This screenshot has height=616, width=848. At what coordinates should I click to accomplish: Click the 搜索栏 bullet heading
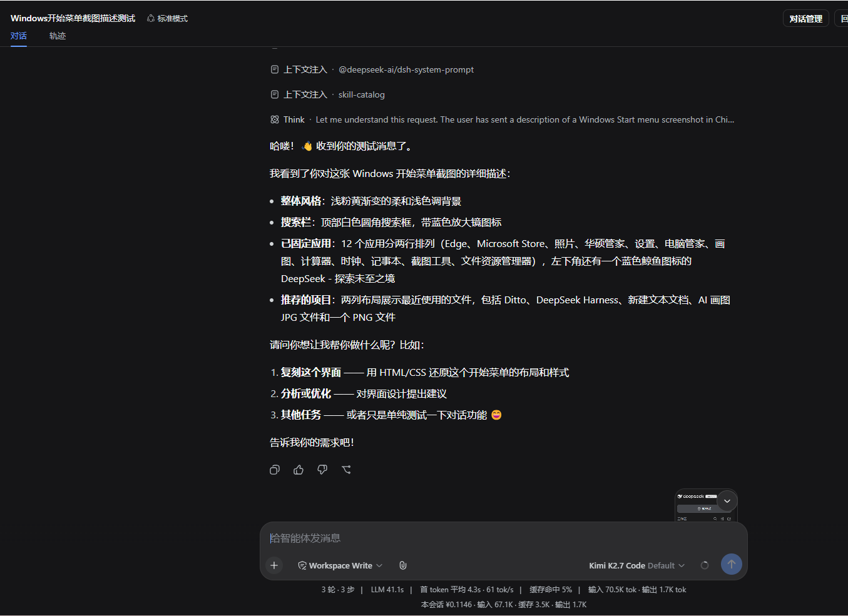[296, 222]
